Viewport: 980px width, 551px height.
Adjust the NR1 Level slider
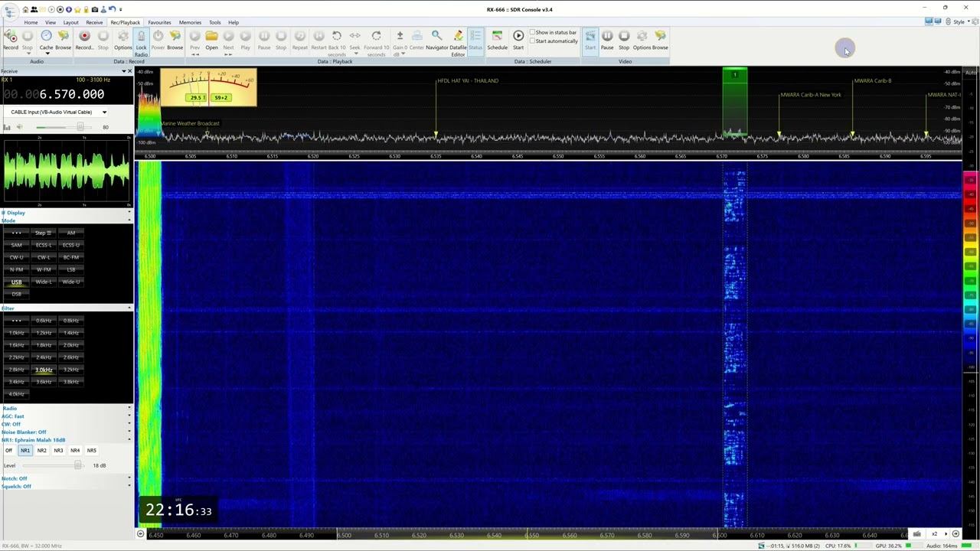(x=77, y=465)
